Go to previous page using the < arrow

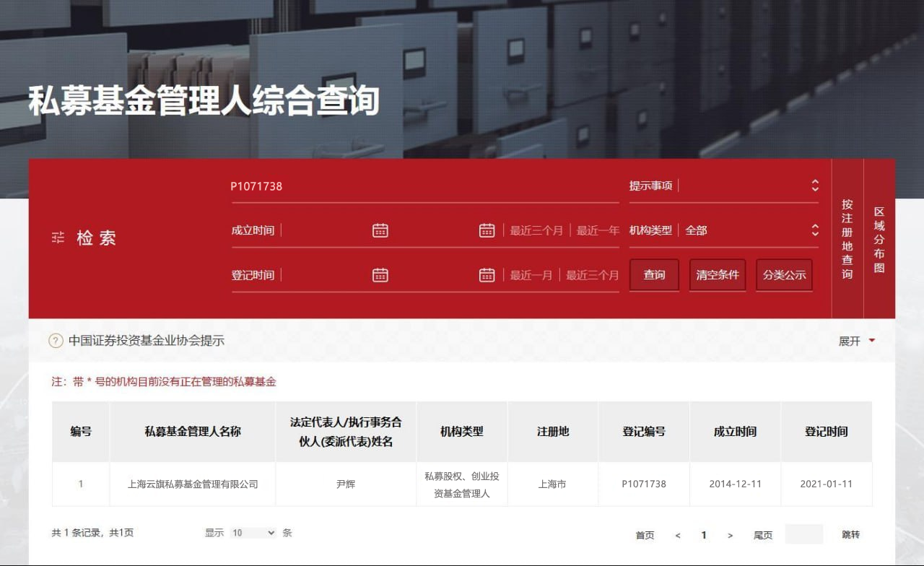coord(678,535)
